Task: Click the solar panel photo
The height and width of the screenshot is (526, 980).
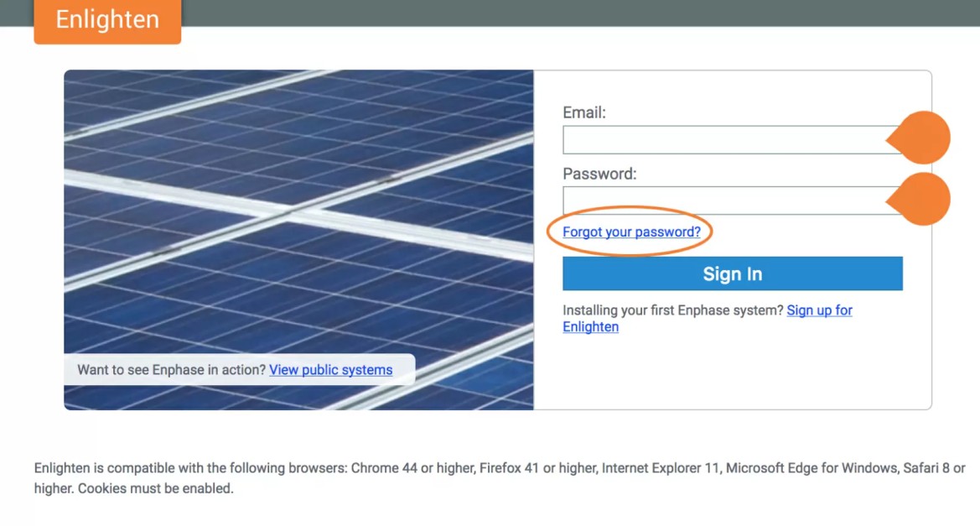Action: [298, 210]
